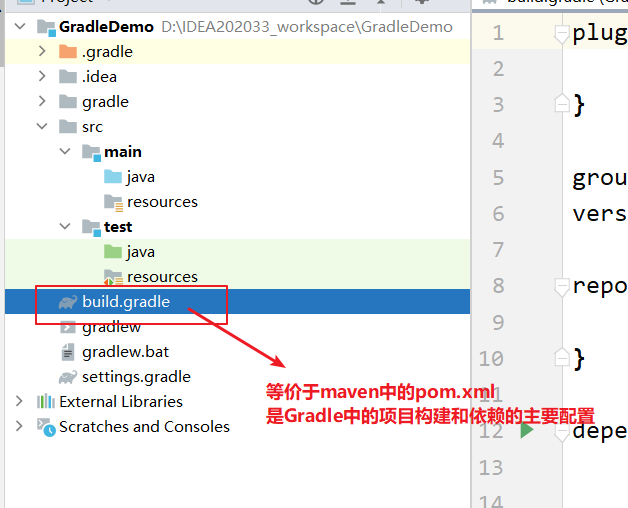Click line number 13 in the gutter
The width and height of the screenshot is (628, 508).
(x=491, y=468)
